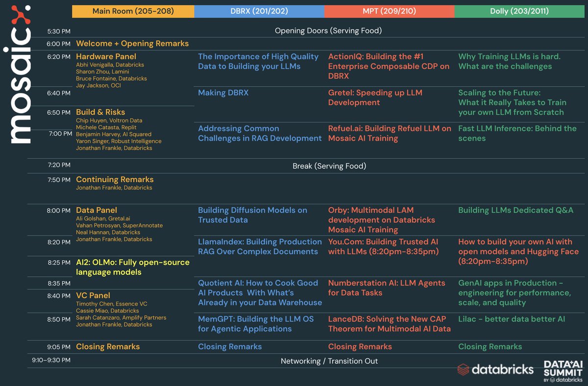Open Importance of High Quality Data talk

click(x=258, y=61)
